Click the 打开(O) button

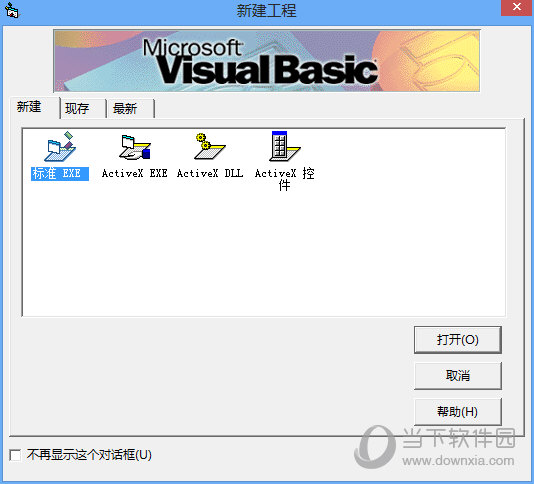458,340
